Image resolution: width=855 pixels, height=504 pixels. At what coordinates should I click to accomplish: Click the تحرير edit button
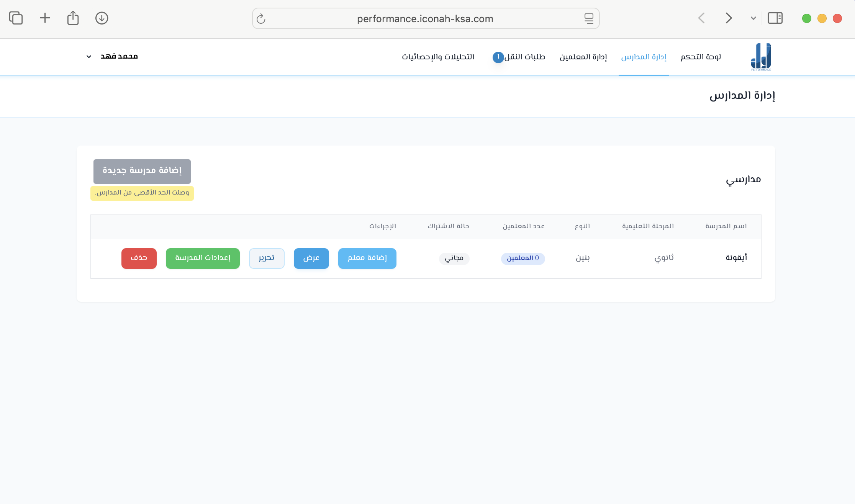[267, 258]
